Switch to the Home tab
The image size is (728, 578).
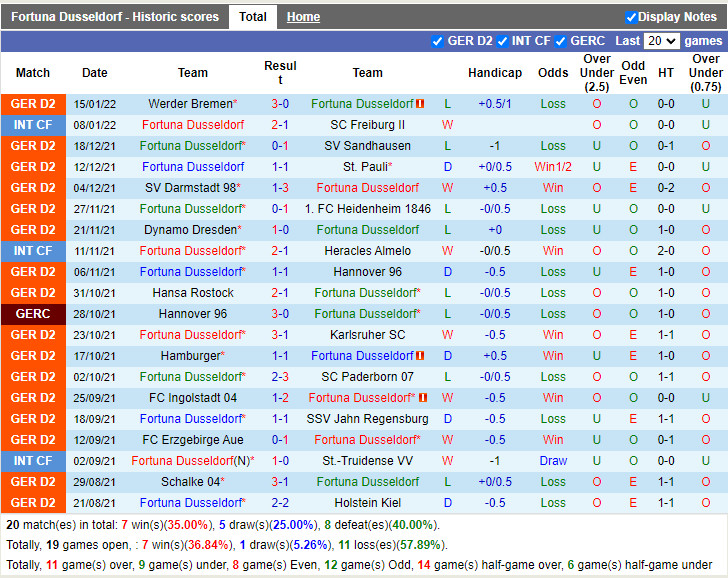[x=303, y=17]
